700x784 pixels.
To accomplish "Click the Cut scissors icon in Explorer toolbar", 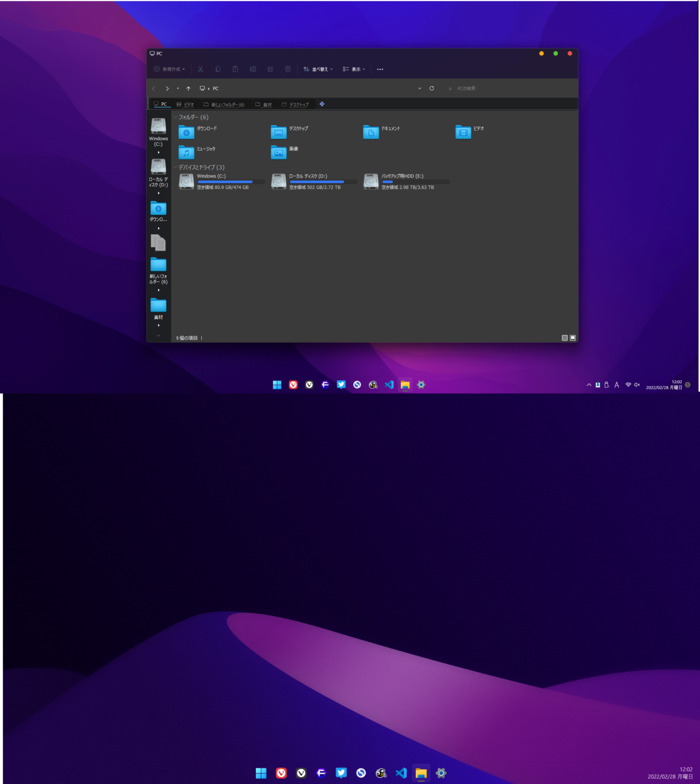I will click(201, 69).
